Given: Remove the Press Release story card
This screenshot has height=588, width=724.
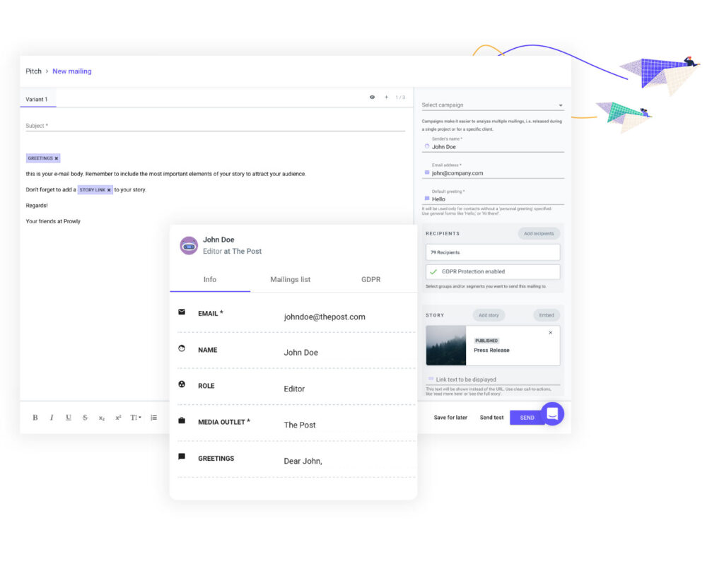Looking at the screenshot, I should (x=551, y=333).
